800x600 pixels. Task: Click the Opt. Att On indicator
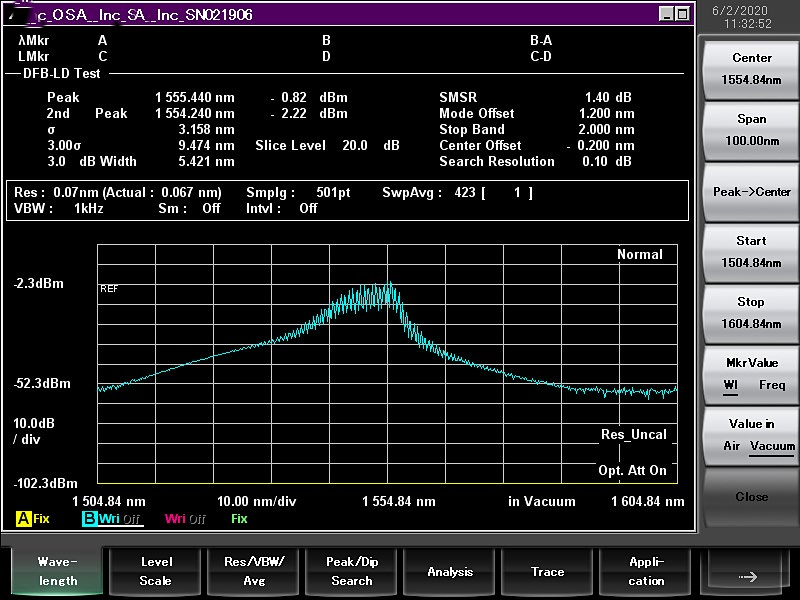pos(633,470)
